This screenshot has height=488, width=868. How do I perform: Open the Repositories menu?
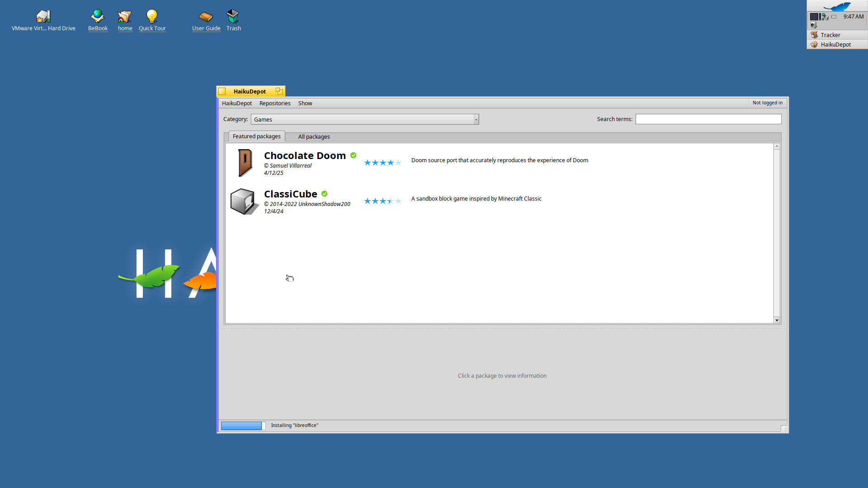tap(275, 103)
